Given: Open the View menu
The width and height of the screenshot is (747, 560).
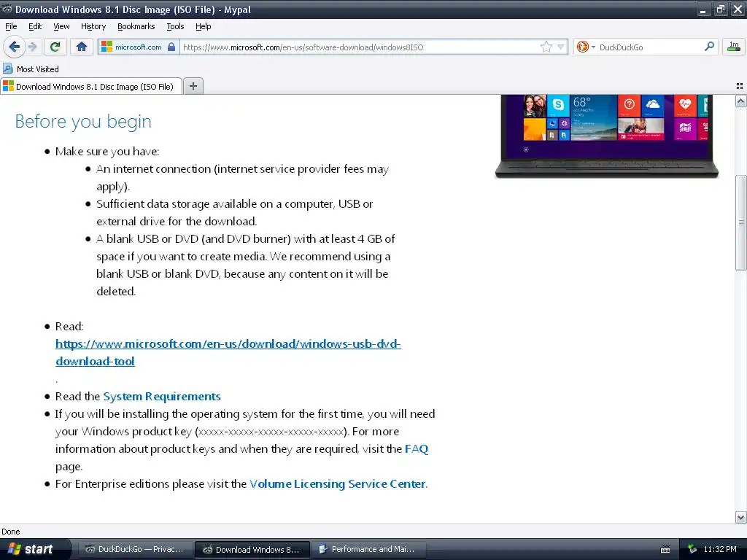Looking at the screenshot, I should 61,26.
